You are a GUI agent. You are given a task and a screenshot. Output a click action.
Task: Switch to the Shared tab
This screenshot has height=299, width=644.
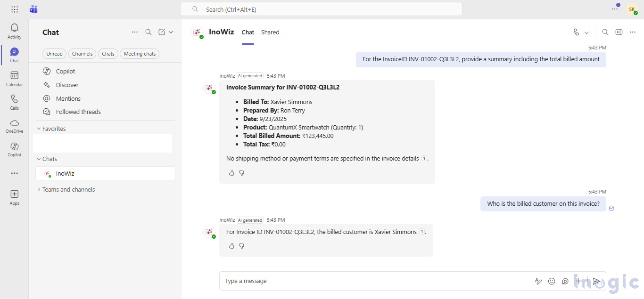(270, 32)
